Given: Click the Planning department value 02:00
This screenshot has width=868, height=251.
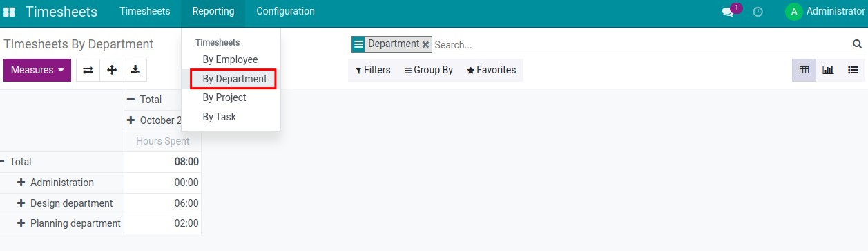Looking at the screenshot, I should [186, 223].
